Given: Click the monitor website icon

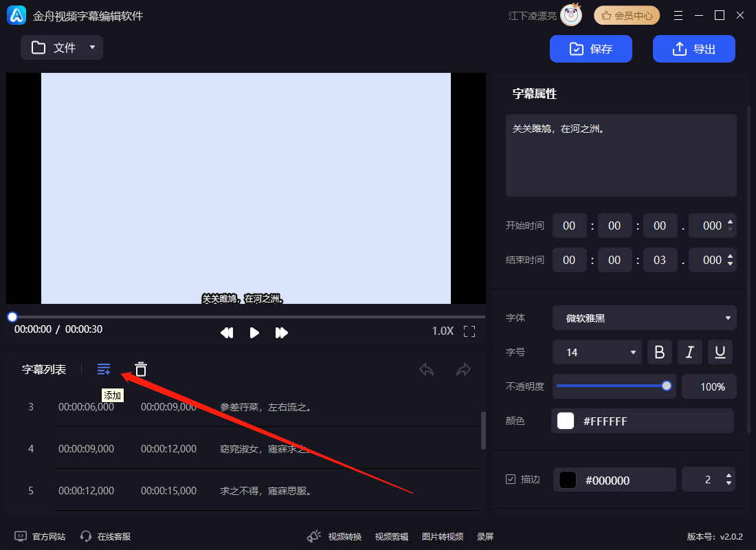Looking at the screenshot, I should click(x=20, y=536).
